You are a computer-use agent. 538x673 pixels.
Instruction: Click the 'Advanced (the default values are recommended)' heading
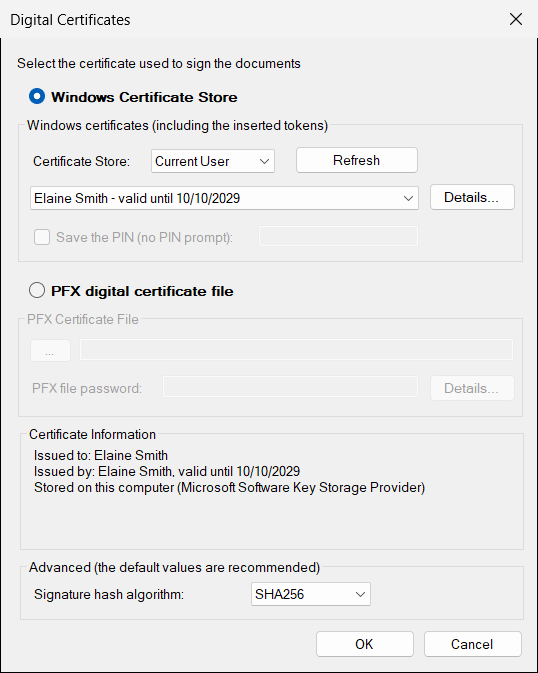coord(174,567)
